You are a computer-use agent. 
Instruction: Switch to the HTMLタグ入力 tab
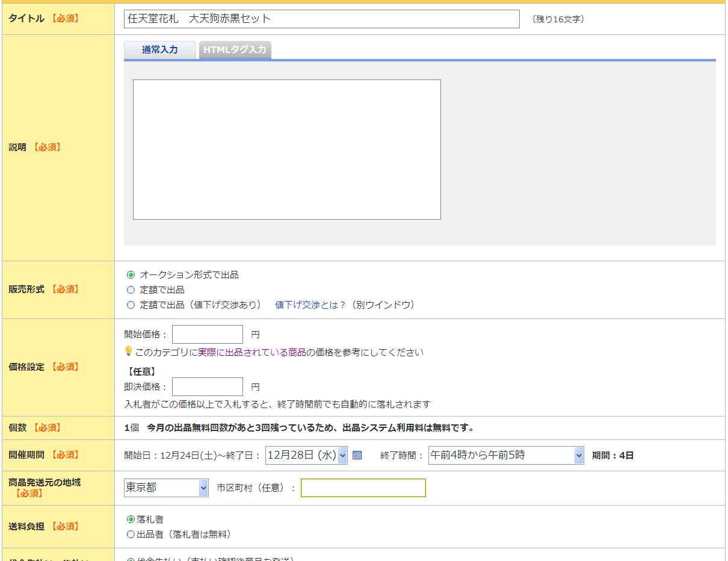(235, 50)
